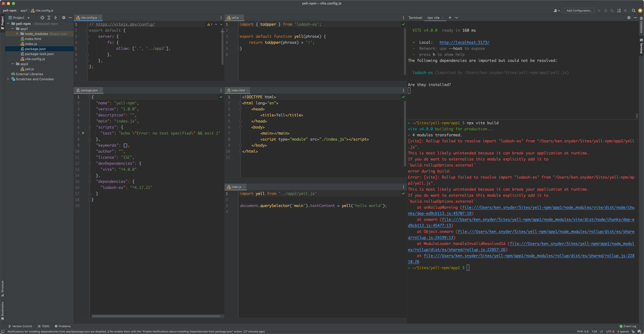Click Run with Coverage shield icon

(x=612, y=10)
